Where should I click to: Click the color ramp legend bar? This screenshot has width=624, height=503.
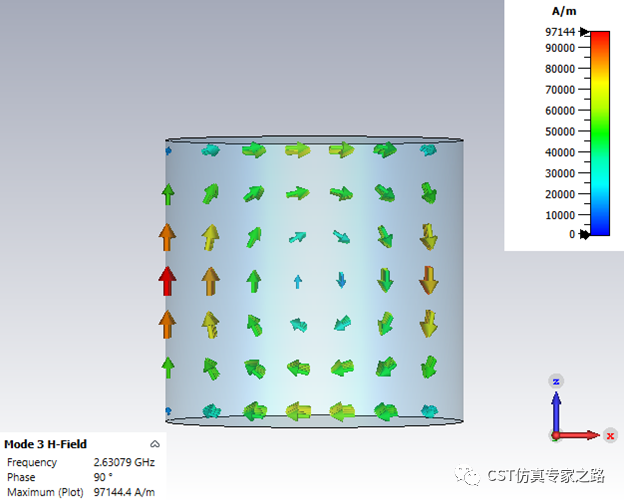600,133
